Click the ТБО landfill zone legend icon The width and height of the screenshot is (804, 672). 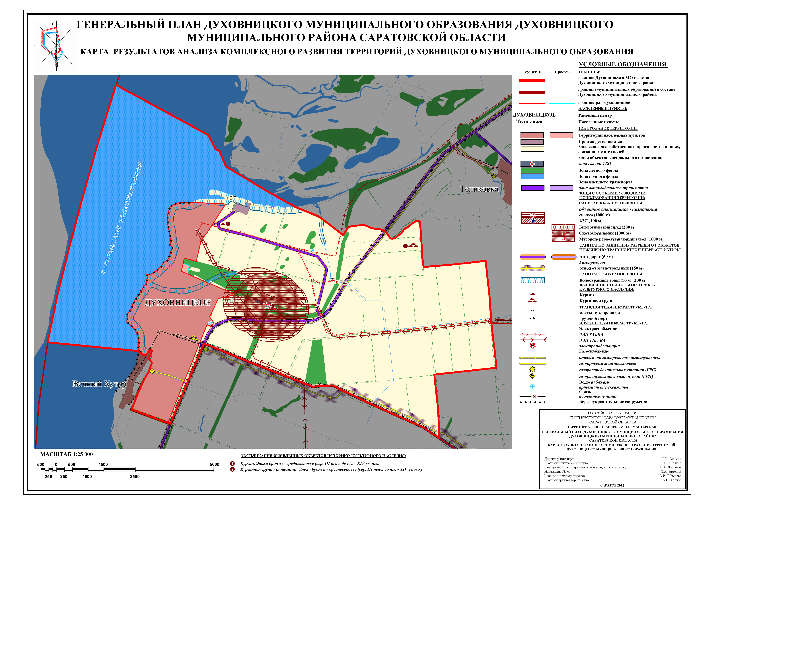[532, 164]
